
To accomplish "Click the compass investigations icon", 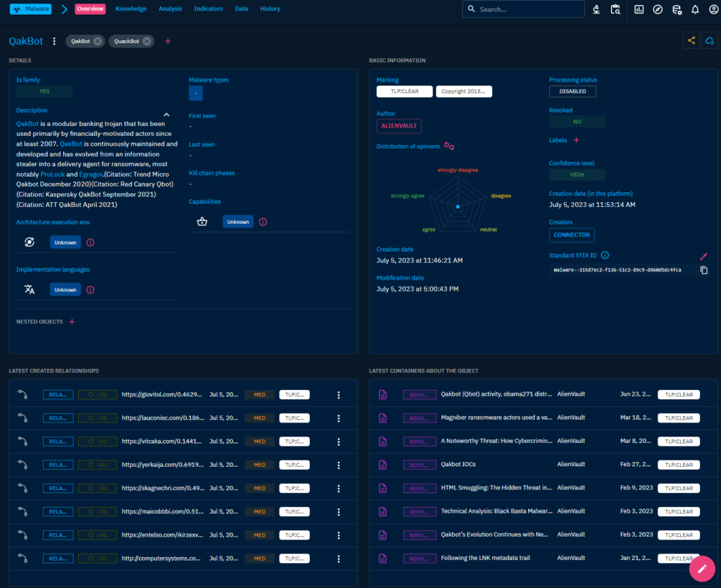I will 658,9.
